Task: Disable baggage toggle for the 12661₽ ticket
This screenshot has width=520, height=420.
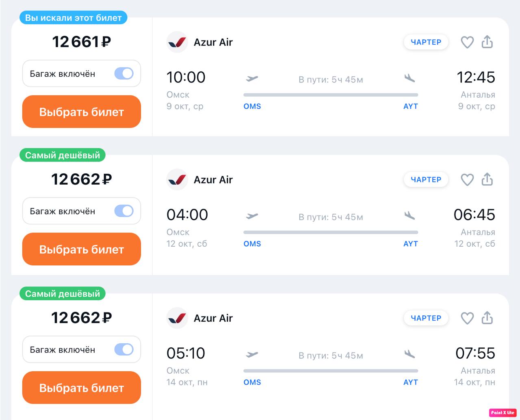Action: [124, 73]
